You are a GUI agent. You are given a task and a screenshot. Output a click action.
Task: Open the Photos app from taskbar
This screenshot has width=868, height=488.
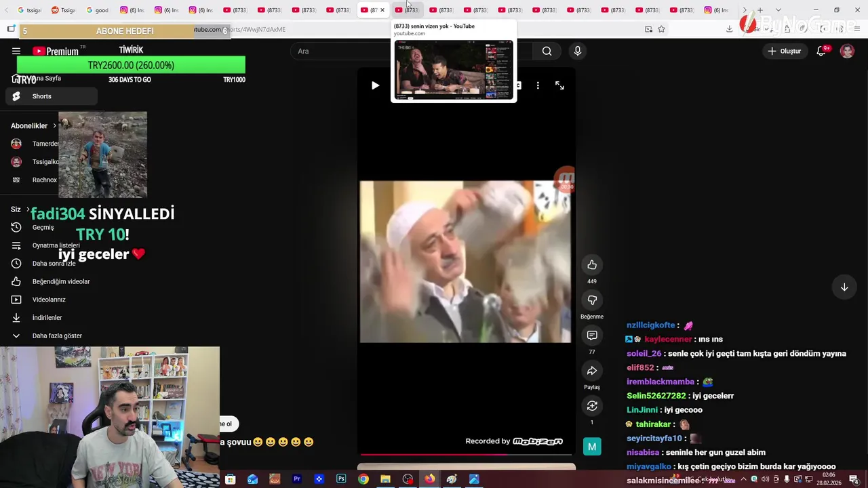pos(474,479)
